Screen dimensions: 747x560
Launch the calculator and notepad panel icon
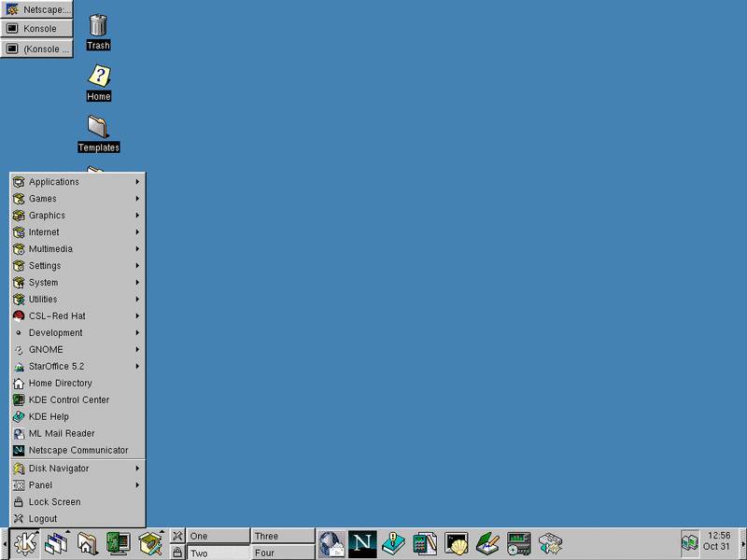pyautogui.click(x=425, y=544)
